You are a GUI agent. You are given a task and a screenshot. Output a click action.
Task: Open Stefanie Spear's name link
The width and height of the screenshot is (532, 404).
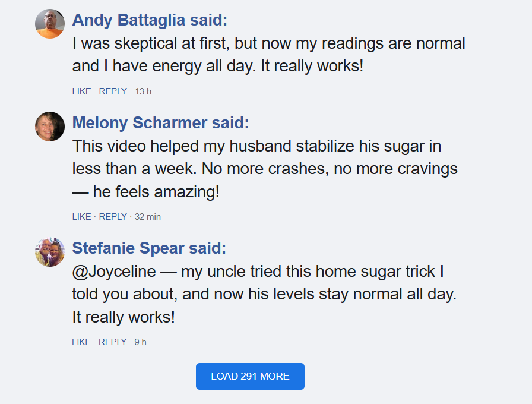click(x=129, y=248)
